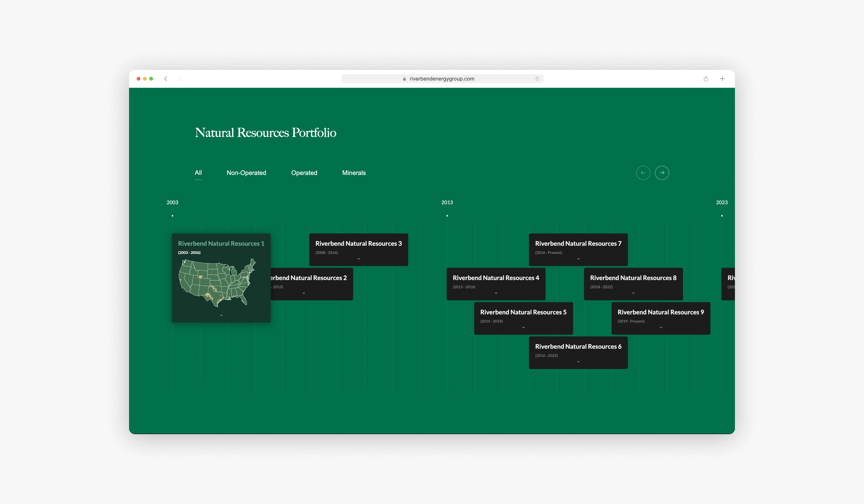Click the 2003 year label
The width and height of the screenshot is (864, 504).
pos(172,202)
